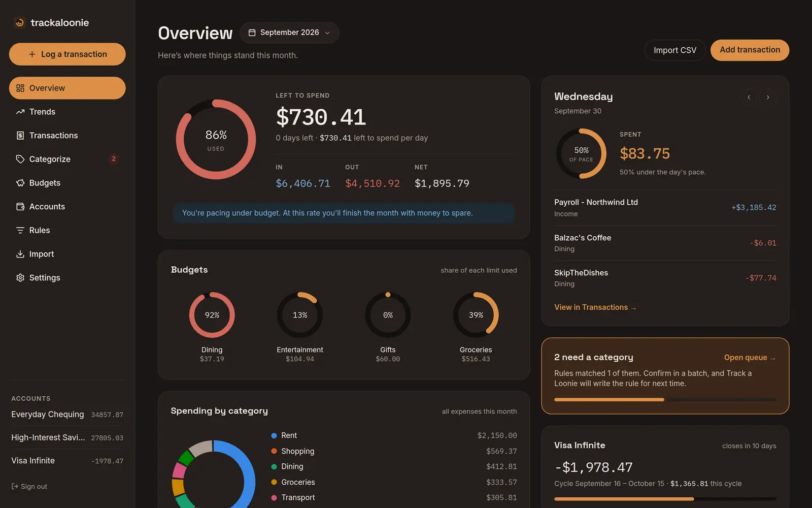This screenshot has width=812, height=508.
Task: Click the Add transaction button
Action: pyautogui.click(x=750, y=50)
